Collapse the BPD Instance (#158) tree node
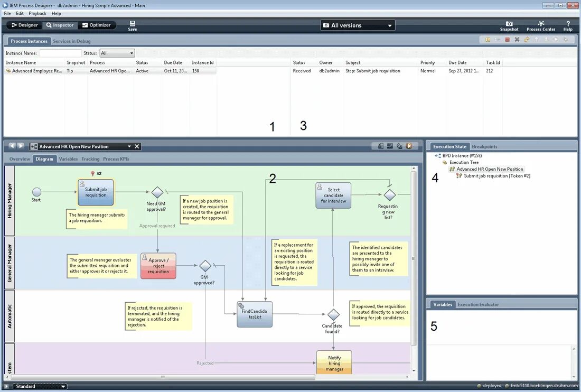The width and height of the screenshot is (581, 392). 436,156
